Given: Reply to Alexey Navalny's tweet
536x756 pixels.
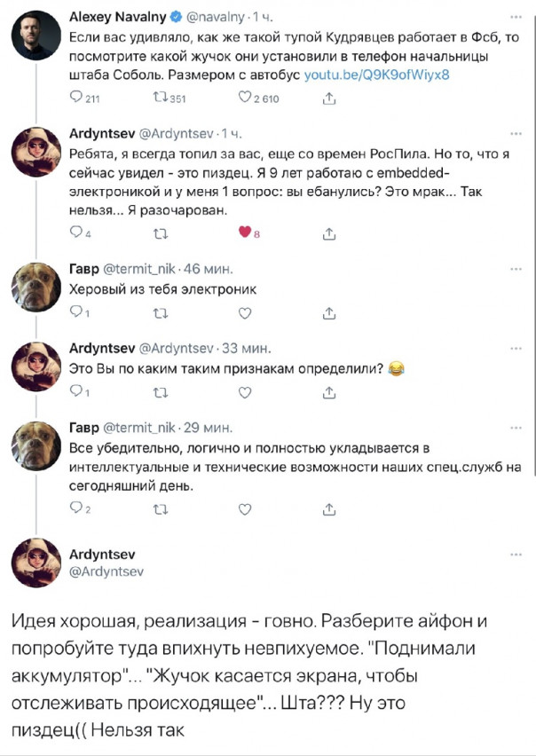Looking at the screenshot, I should tap(76, 99).
